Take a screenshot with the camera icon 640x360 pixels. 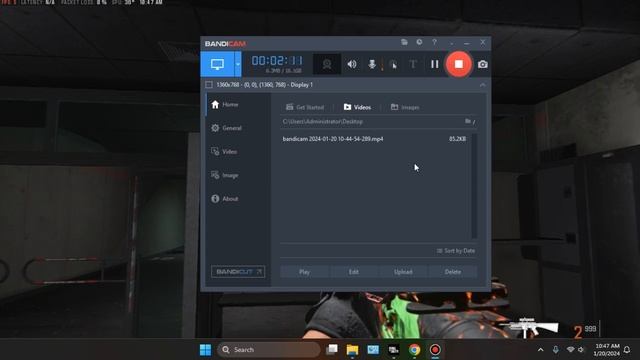482,64
